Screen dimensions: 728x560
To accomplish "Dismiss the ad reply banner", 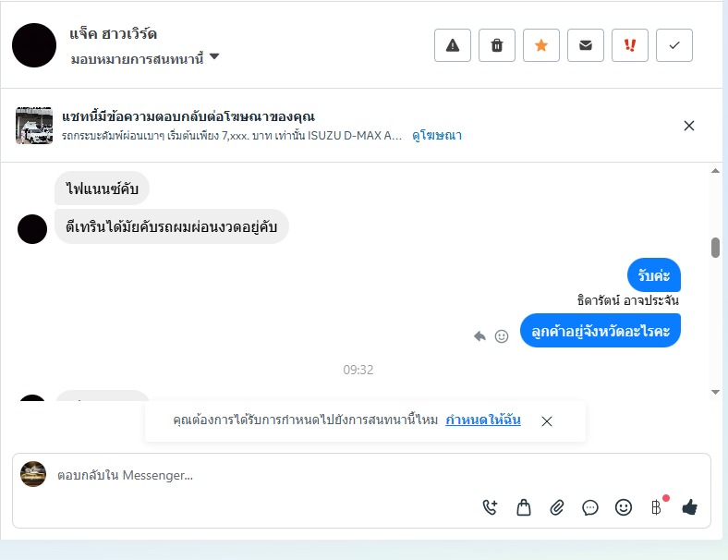I will pos(689,126).
